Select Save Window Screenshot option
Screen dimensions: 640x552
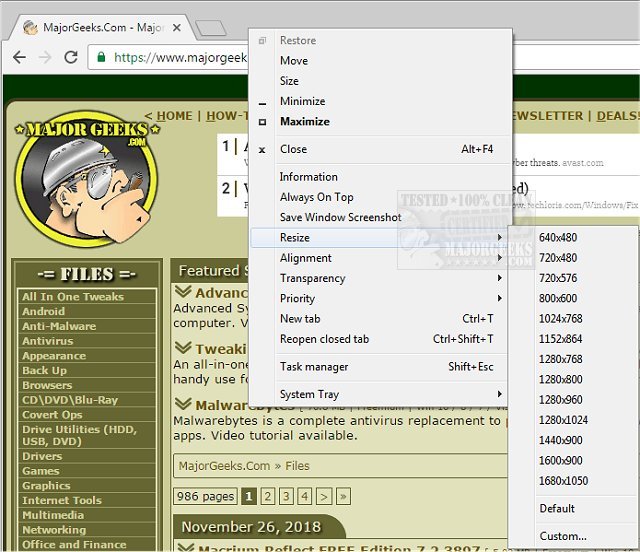tap(340, 217)
